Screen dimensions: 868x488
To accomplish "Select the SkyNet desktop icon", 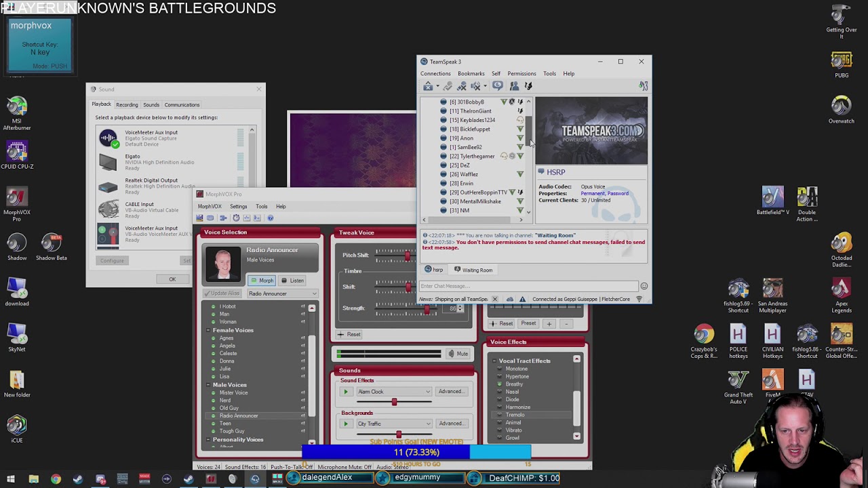I will pos(17,338).
